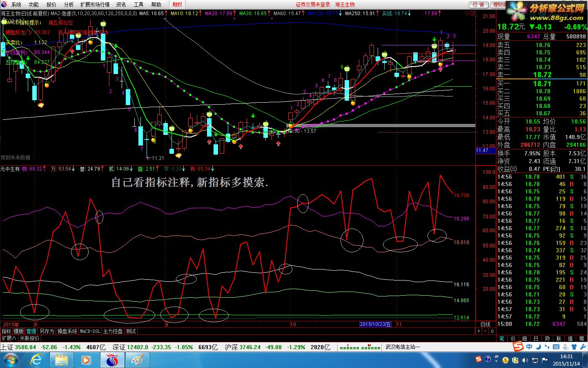Image resolution: width=588 pixels, height=368 pixels.
Task: Open the 报价 menu
Action: point(51,4)
